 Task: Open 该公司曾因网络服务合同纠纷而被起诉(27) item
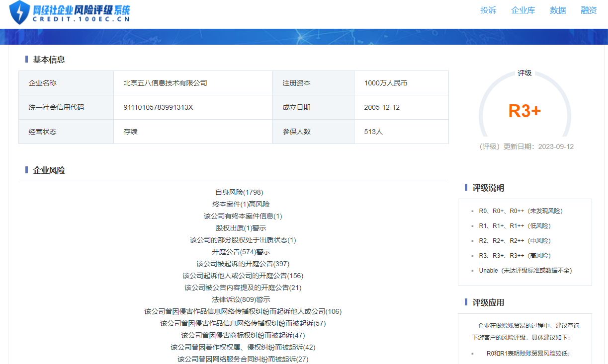[x=243, y=359]
